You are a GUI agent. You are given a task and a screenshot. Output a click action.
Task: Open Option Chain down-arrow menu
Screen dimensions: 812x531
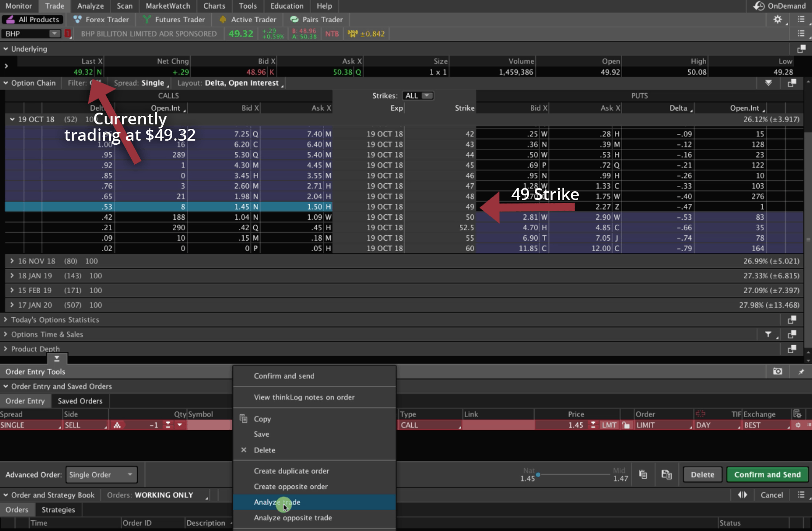(x=768, y=83)
